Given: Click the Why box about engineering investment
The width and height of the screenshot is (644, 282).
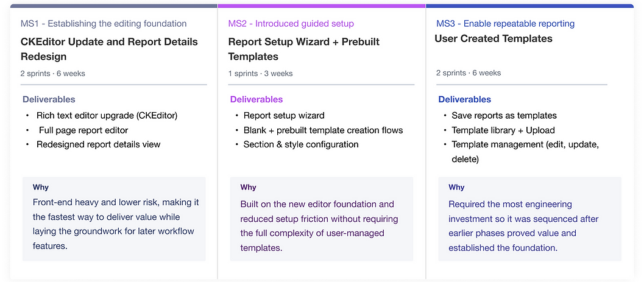Looking at the screenshot, I should coord(529,219).
